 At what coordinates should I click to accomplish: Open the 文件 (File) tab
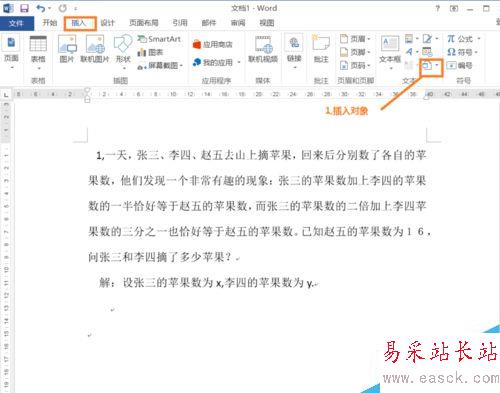(16, 23)
